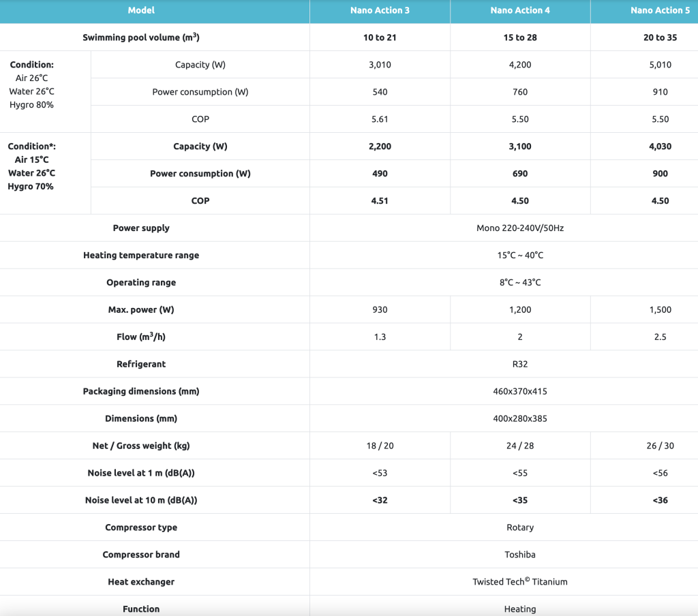Viewport: 698px width, 616px height.
Task: Select the bold capacity value "4,030"
Action: (x=660, y=147)
